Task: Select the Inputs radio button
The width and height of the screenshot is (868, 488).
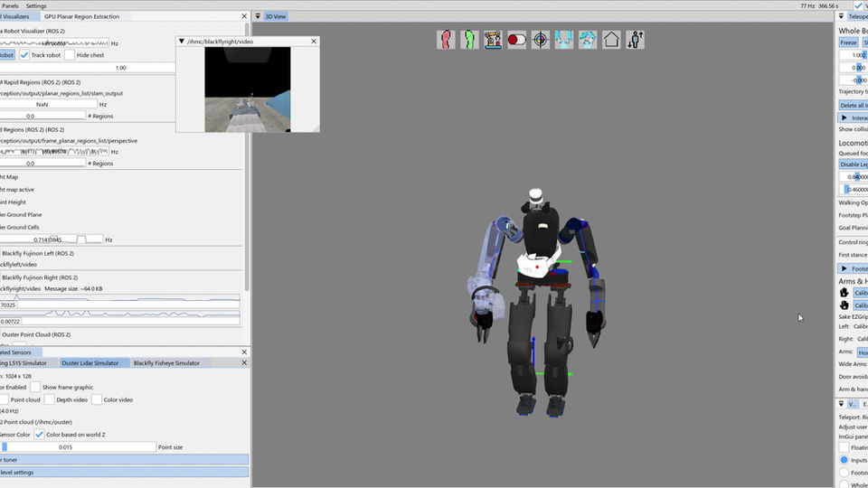Action: [844, 460]
